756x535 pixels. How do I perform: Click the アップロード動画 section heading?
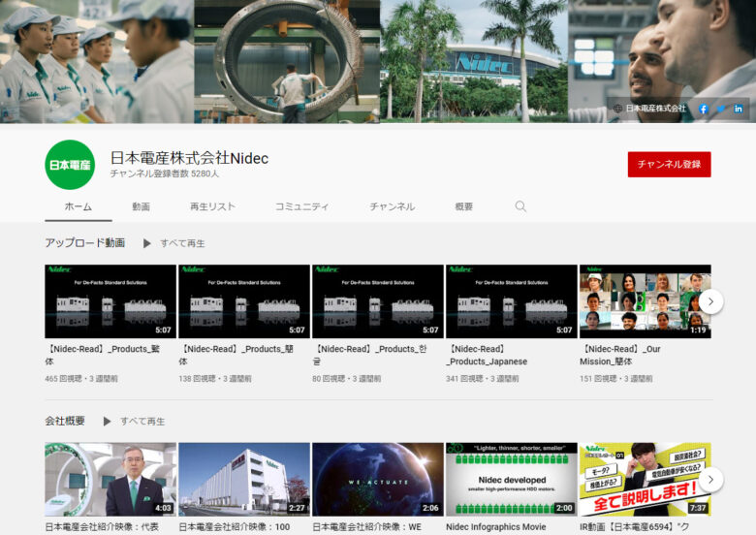click(85, 243)
